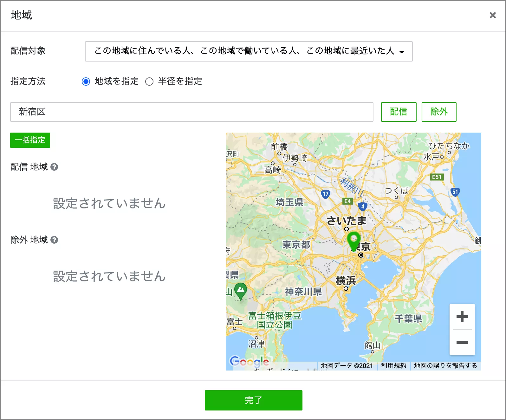Select the 地域を指定 radio button
Screen dimensions: 506x420
click(x=86, y=82)
